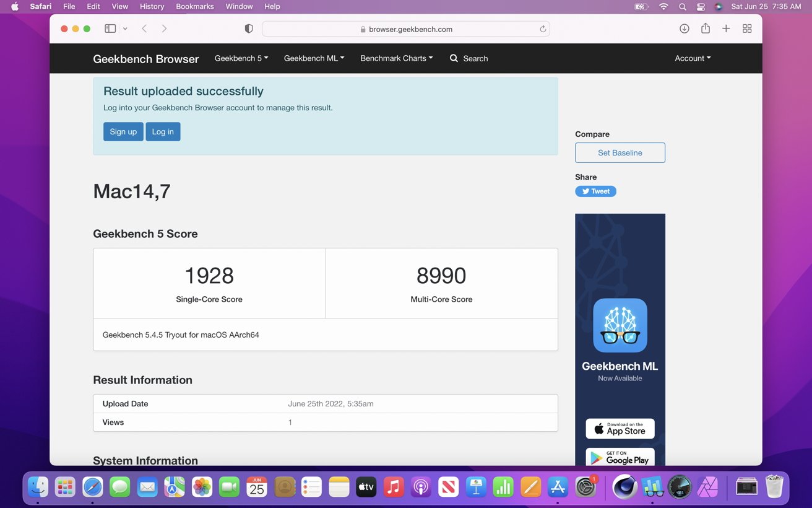This screenshot has width=812, height=508.
Task: Open Photos from the Dock
Action: point(202,487)
